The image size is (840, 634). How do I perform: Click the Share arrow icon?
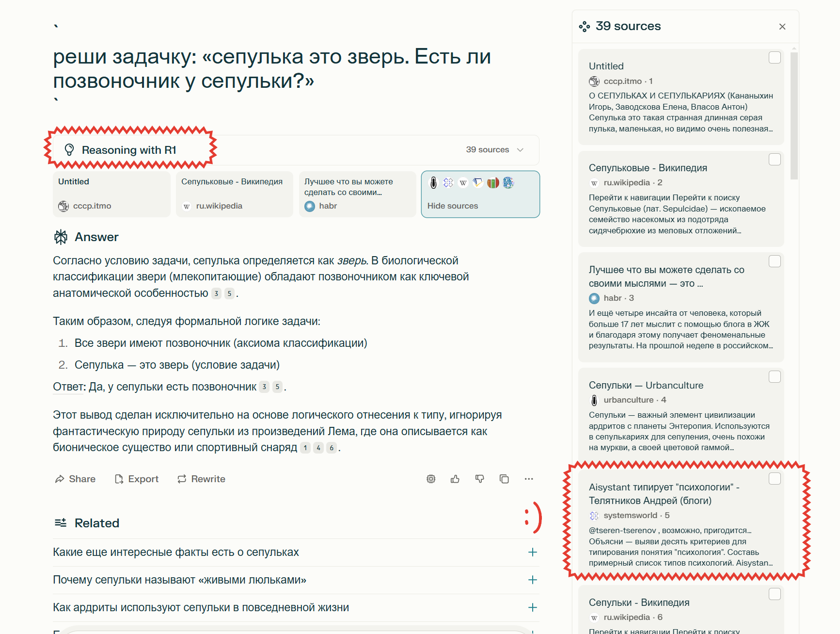pos(60,479)
